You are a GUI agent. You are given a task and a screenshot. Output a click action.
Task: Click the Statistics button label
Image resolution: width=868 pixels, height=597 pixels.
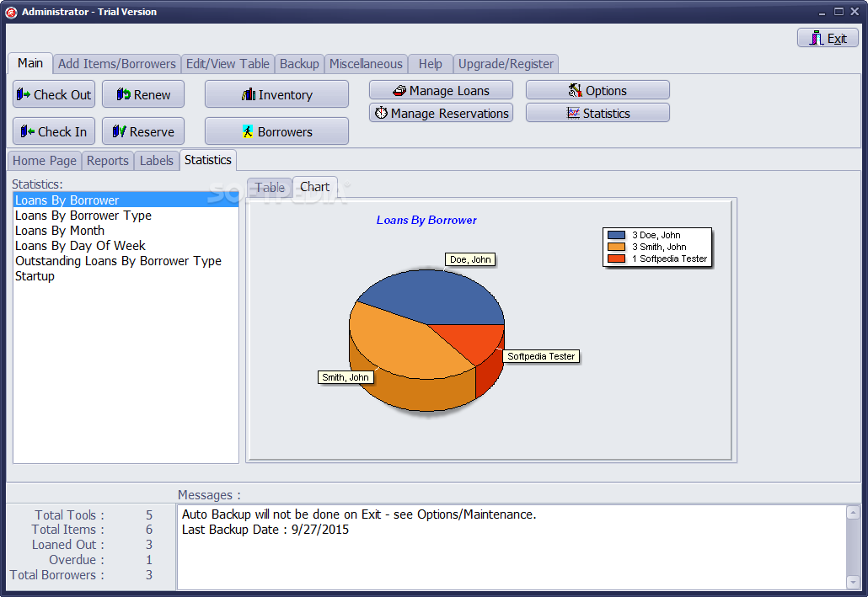click(x=606, y=114)
